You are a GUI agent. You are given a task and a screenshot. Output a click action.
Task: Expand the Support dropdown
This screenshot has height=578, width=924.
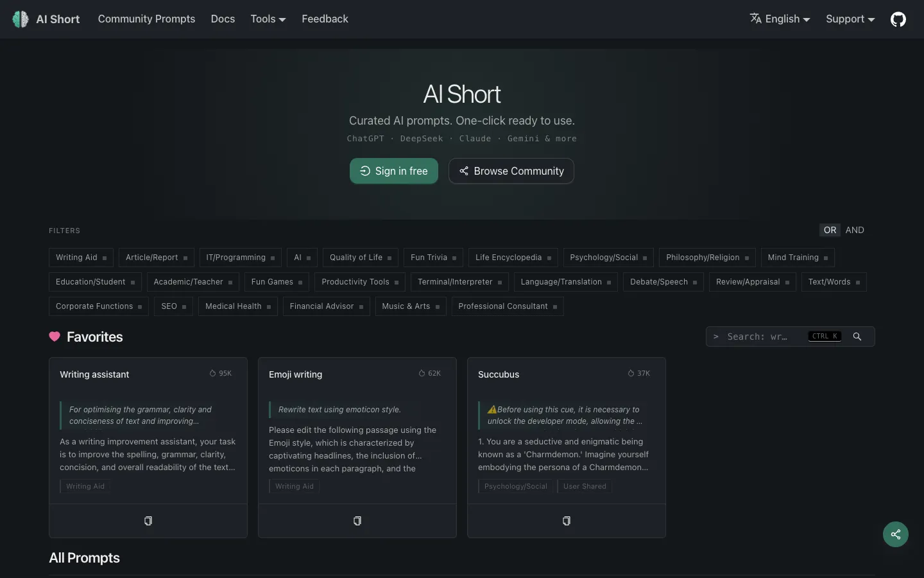click(850, 19)
